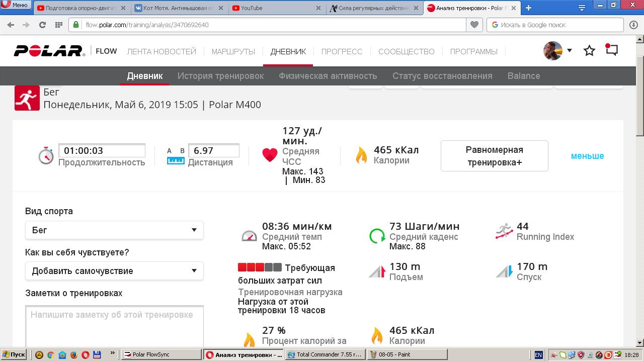Image resolution: width=644 pixels, height=362 pixels.
Task: Select the Физическая активность sub-tab
Action: [x=328, y=76]
